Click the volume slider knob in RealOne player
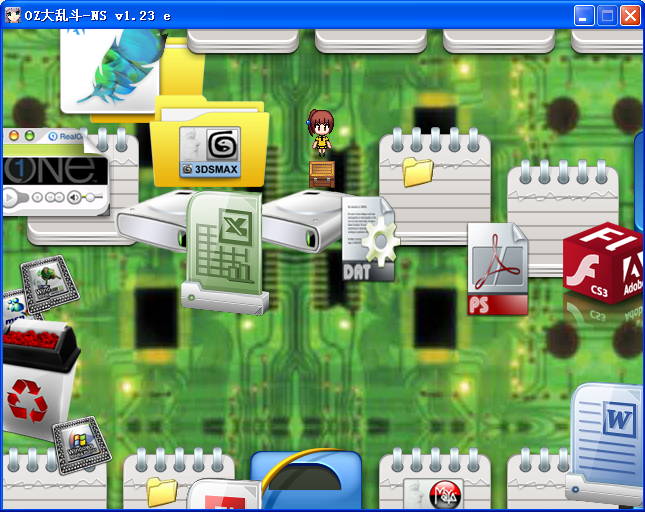645x512 pixels. pos(90,198)
